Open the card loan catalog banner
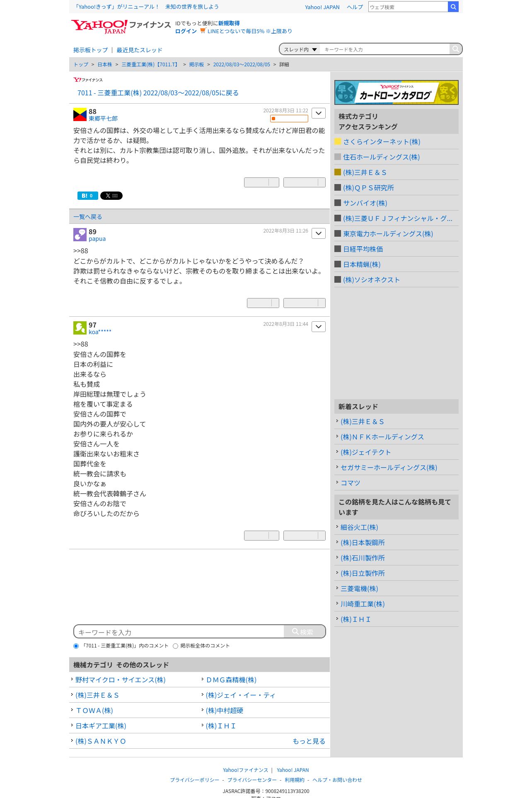The image size is (532, 798). tap(397, 92)
